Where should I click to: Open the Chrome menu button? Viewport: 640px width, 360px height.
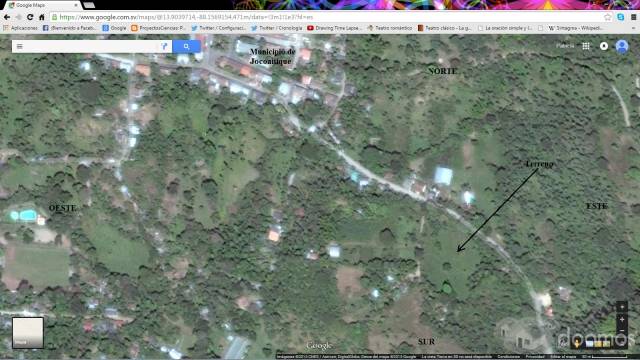tap(633, 17)
